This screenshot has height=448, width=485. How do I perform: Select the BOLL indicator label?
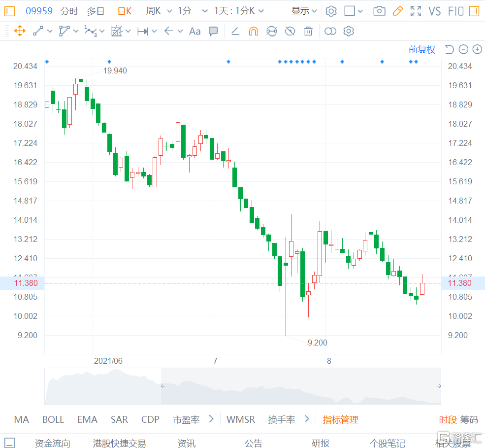(x=53, y=419)
